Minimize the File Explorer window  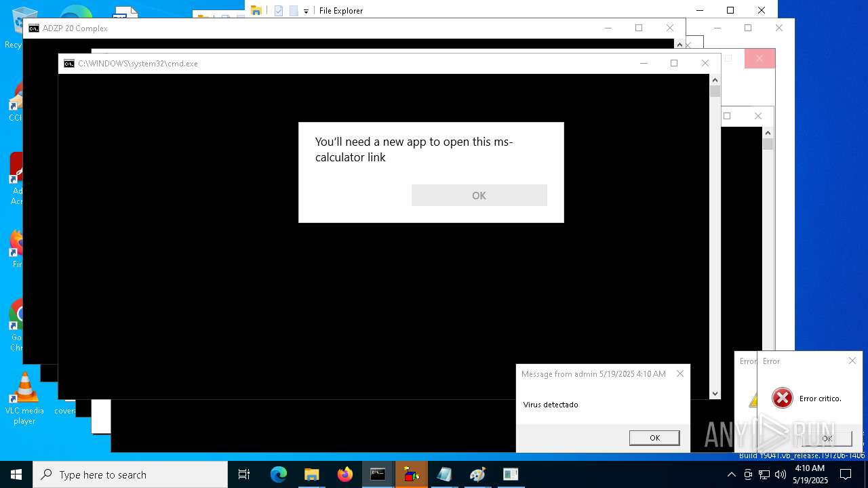[x=699, y=10]
